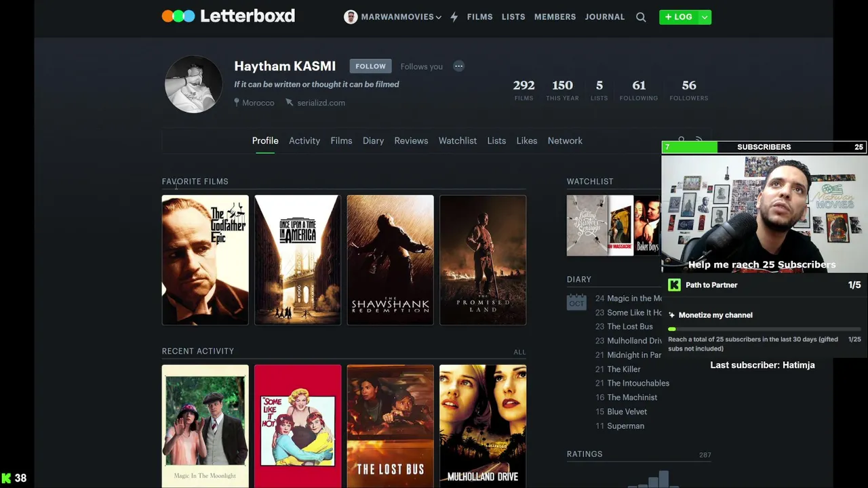Screen dimensions: 868x488
Task: Open diary entry Midnight in Paris
Action: [634, 355]
